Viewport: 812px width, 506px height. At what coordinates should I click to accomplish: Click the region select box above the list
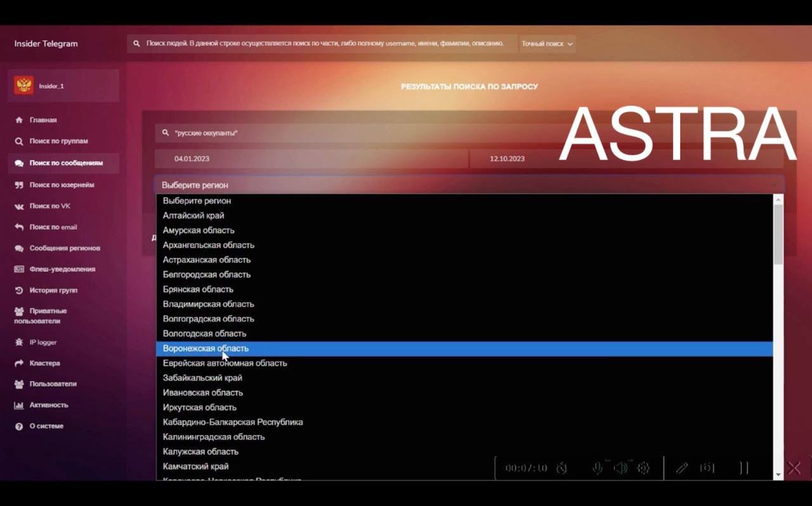pos(469,185)
